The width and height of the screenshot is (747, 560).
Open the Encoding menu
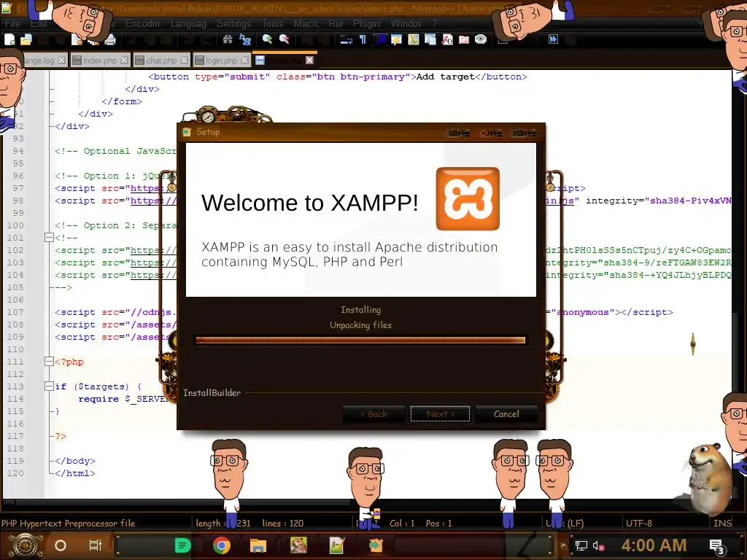(x=142, y=23)
